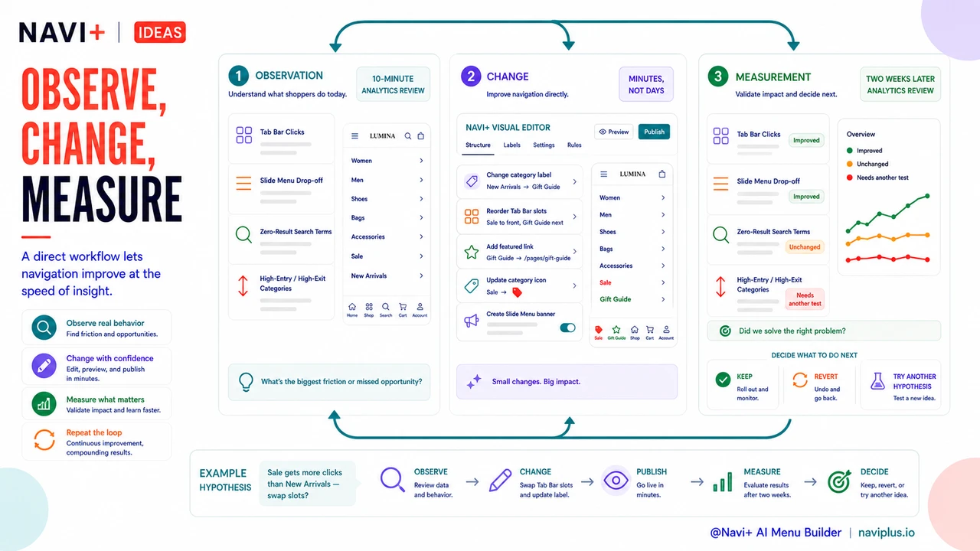Click the MINUTES, NOT DAYS badge
Image resolution: width=980 pixels, height=551 pixels.
(646, 84)
